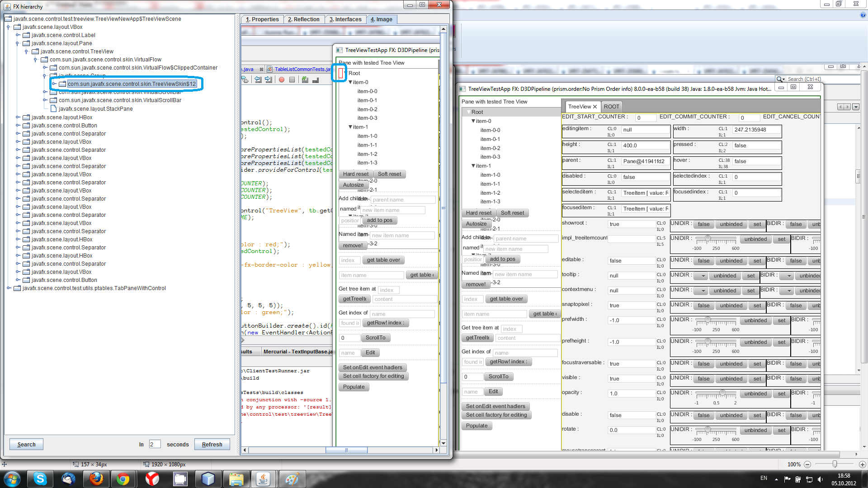The image size is (868, 488).
Task: Toggle focustraversable UNIDIR false button
Action: (x=703, y=364)
